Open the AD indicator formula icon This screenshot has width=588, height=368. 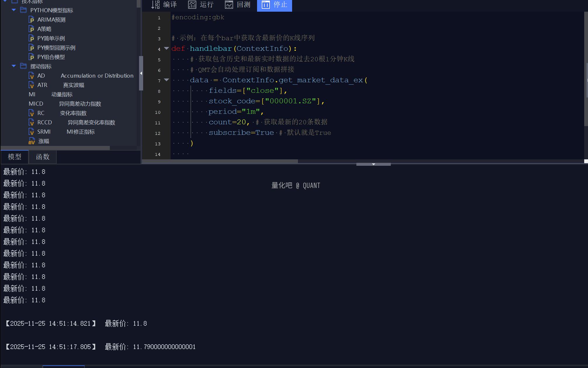32,76
